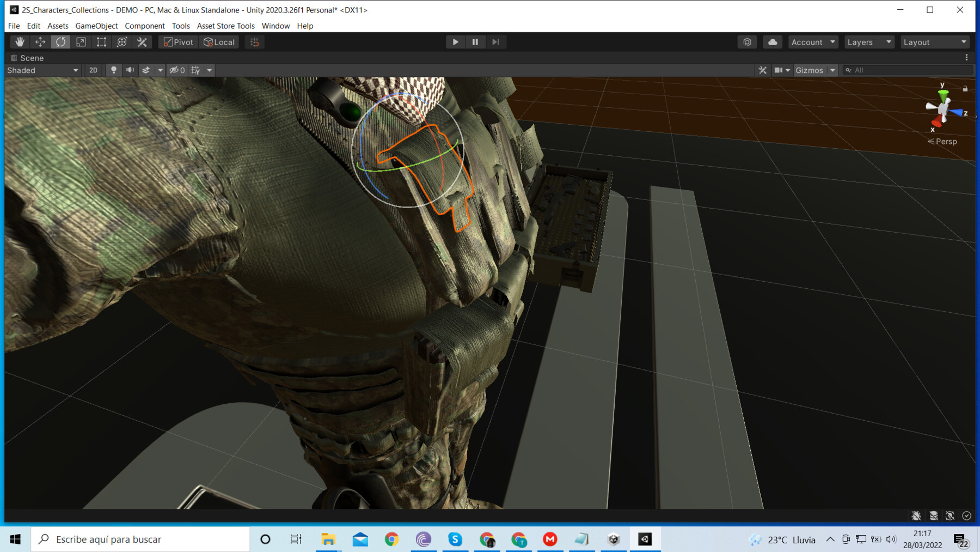This screenshot has height=552, width=980.
Task: Start Play mode
Action: 455,42
